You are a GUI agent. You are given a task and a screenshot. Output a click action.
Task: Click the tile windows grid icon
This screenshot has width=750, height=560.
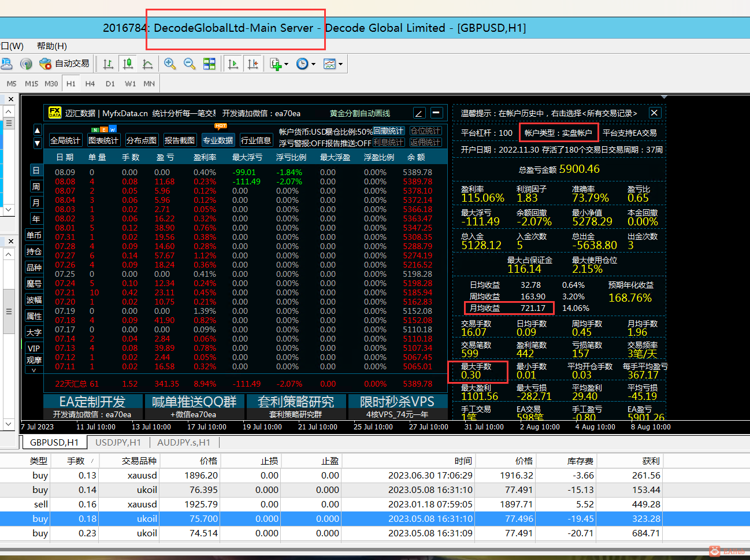click(209, 64)
